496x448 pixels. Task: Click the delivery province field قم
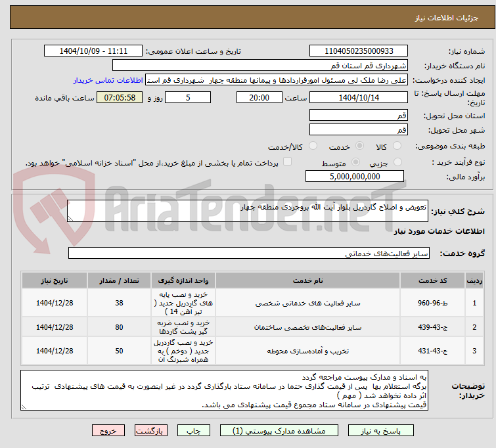click(x=359, y=115)
